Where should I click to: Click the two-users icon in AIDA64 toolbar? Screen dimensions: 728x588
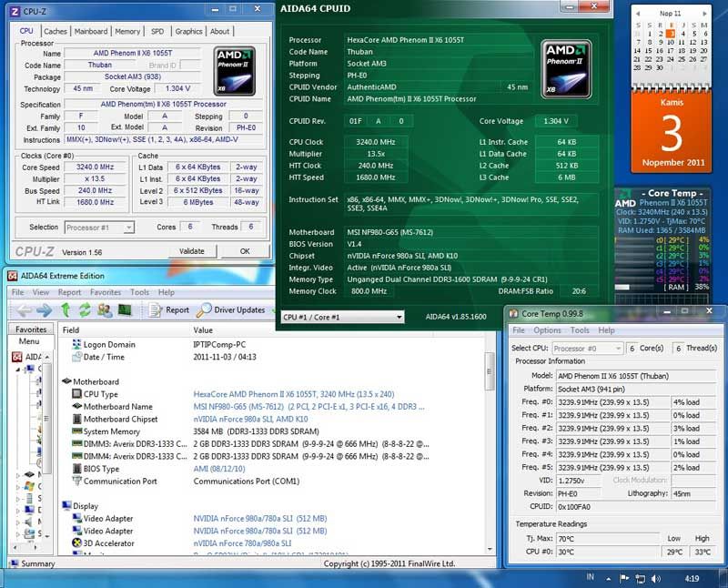[104, 309]
